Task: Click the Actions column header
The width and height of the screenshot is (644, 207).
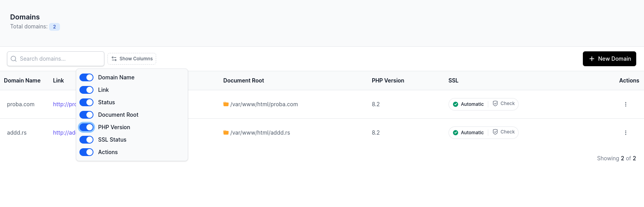Action: (629, 81)
